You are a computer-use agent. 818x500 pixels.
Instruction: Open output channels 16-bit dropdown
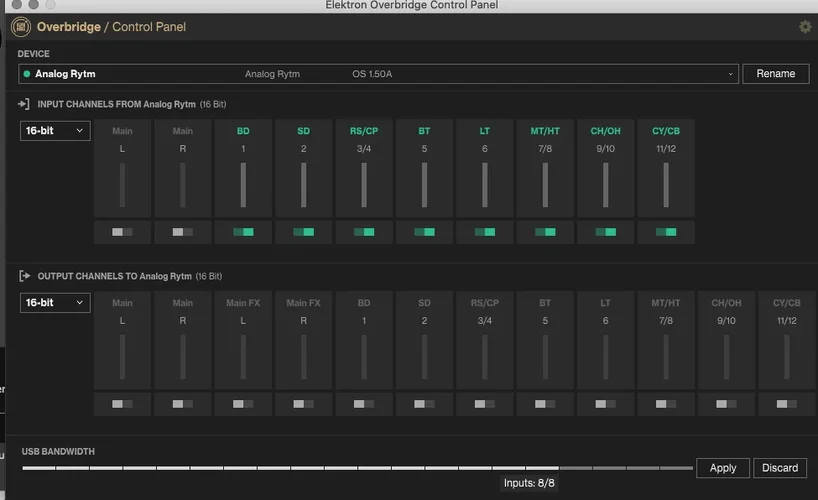tap(55, 303)
